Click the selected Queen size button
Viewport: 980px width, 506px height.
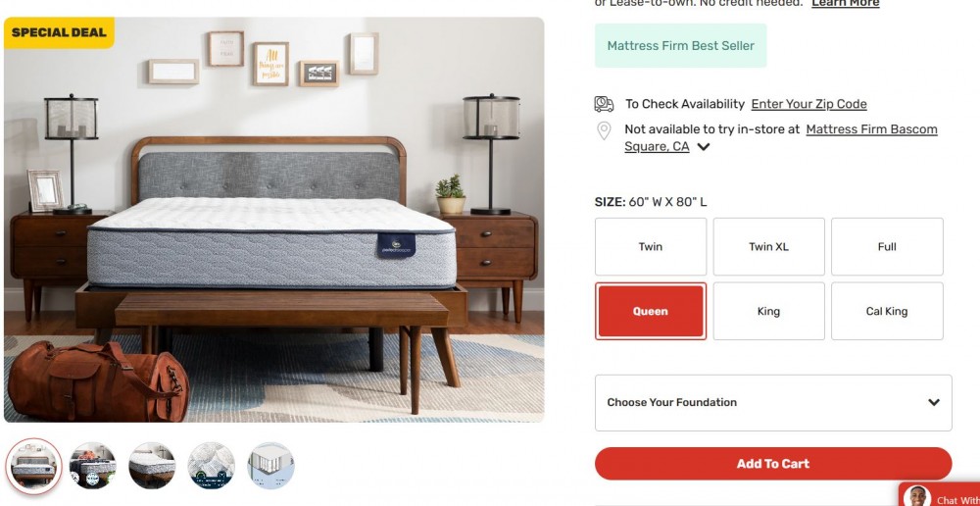pyautogui.click(x=651, y=311)
